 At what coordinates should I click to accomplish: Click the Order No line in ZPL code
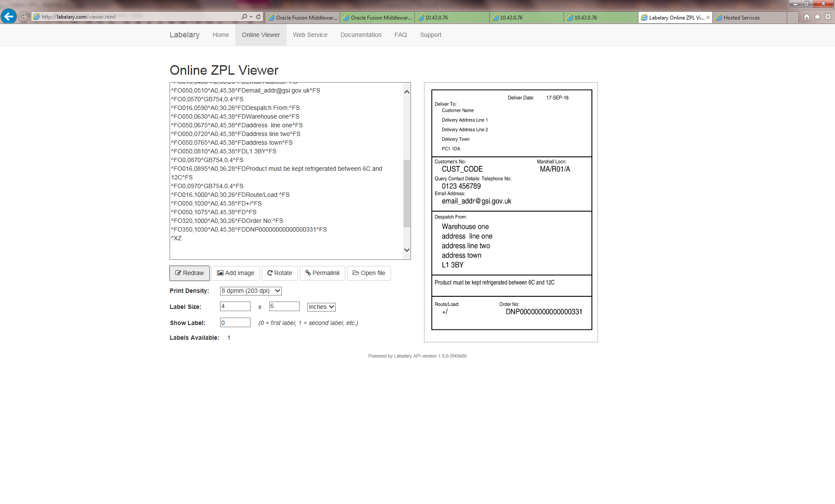click(x=227, y=221)
